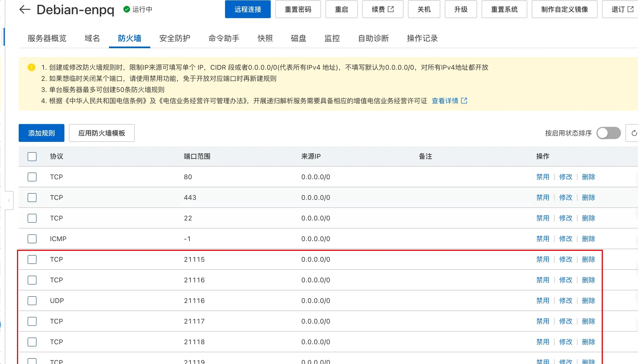The image size is (638, 364).
Task: Click 禁用 for the TCP 22 rule
Action: pos(543,218)
